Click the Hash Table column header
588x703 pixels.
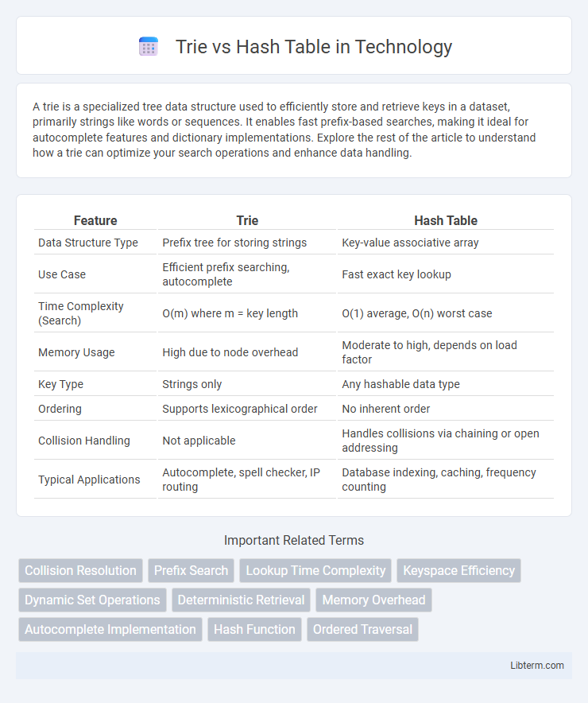click(446, 220)
